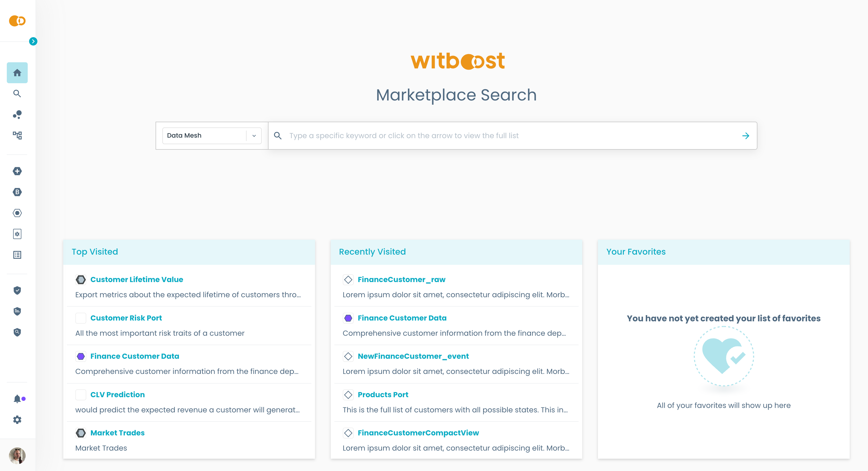Open FinanceCustomer_raw in Recently Visited
Image resolution: width=868 pixels, height=471 pixels.
(401, 279)
